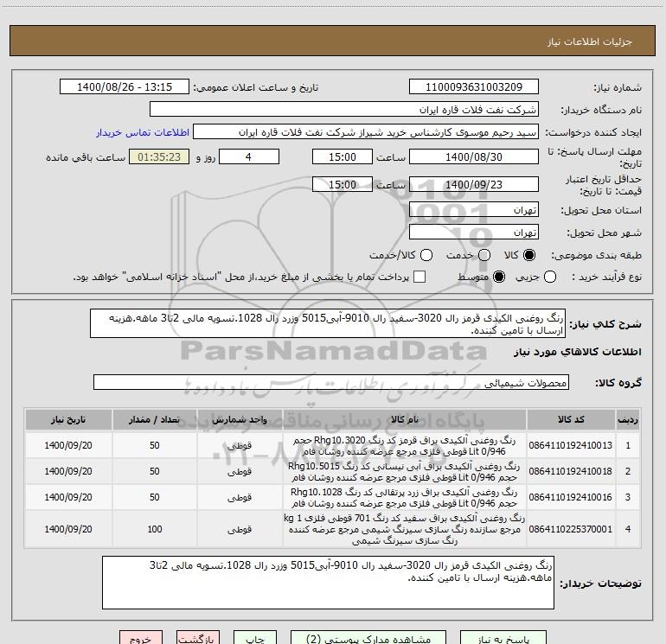Click the delivery city field شهر محل تحویل
This screenshot has width=666, height=644.
474,233
